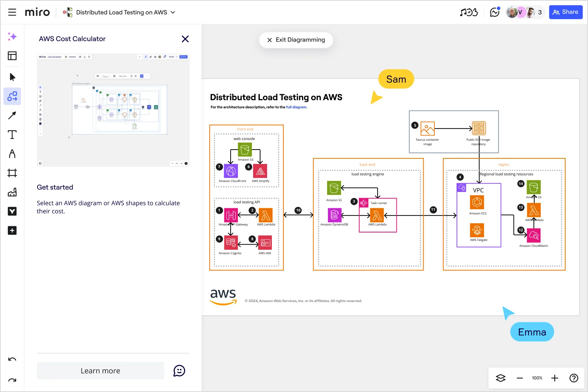Click the 100% zoom level
The height and width of the screenshot is (392, 588).
(537, 378)
